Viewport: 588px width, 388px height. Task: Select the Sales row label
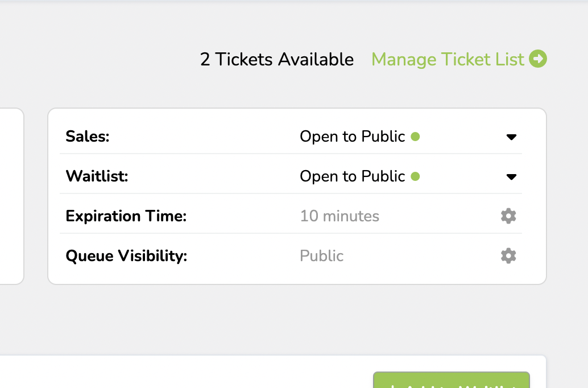87,136
